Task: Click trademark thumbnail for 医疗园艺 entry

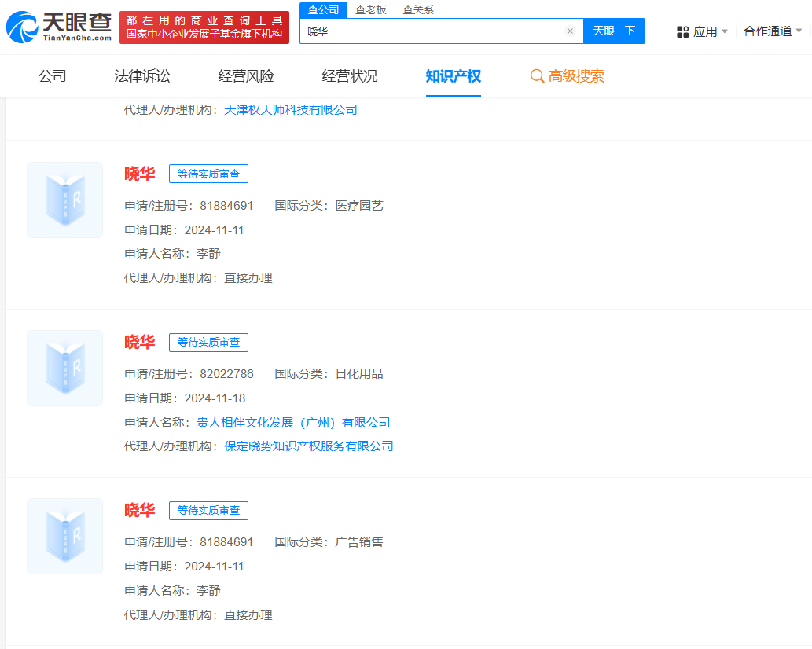Action: 64,200
